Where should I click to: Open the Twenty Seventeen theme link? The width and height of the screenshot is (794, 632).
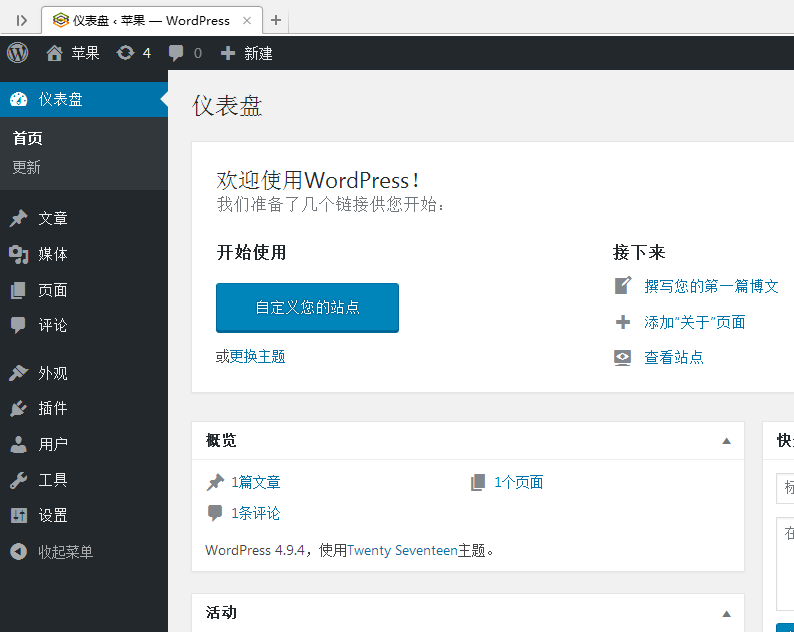[x=402, y=550]
